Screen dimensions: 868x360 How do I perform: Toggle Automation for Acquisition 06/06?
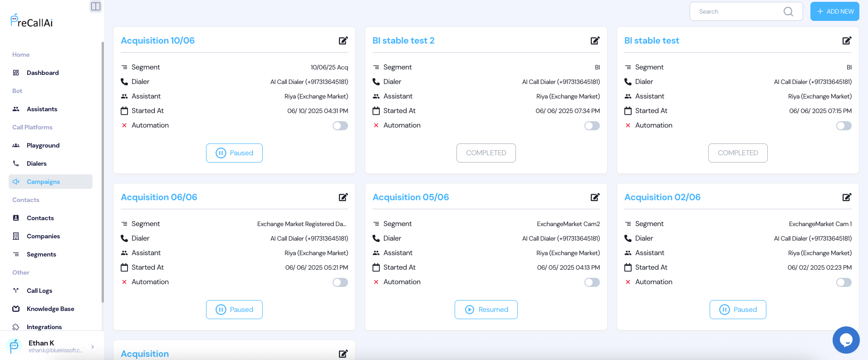point(340,282)
